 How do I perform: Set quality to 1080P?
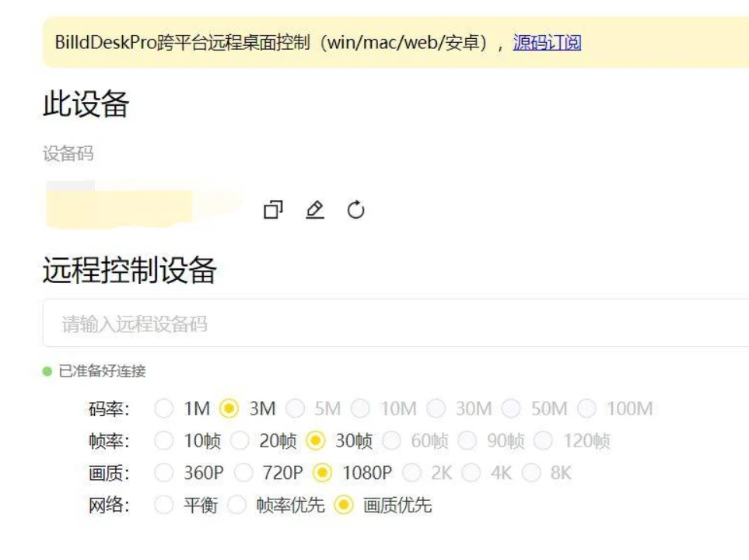click(x=322, y=473)
